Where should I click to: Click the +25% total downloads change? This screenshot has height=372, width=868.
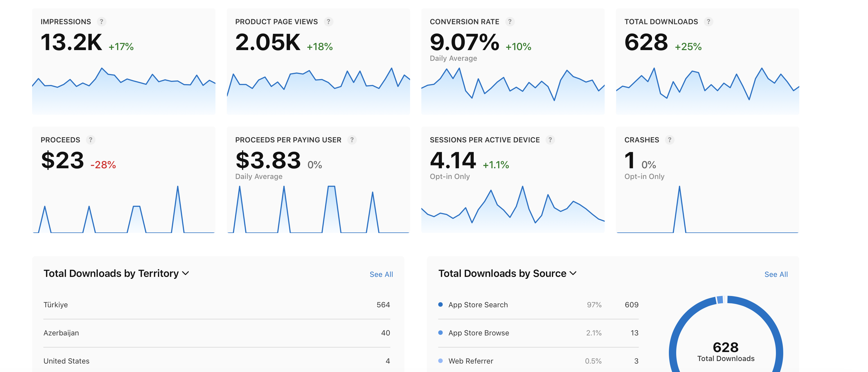pyautogui.click(x=688, y=46)
